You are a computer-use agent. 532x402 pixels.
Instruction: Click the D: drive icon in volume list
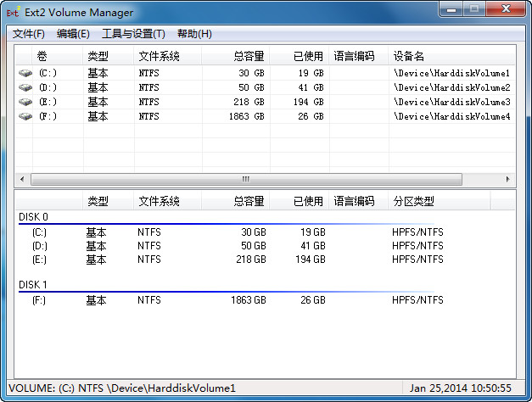[x=25, y=87]
